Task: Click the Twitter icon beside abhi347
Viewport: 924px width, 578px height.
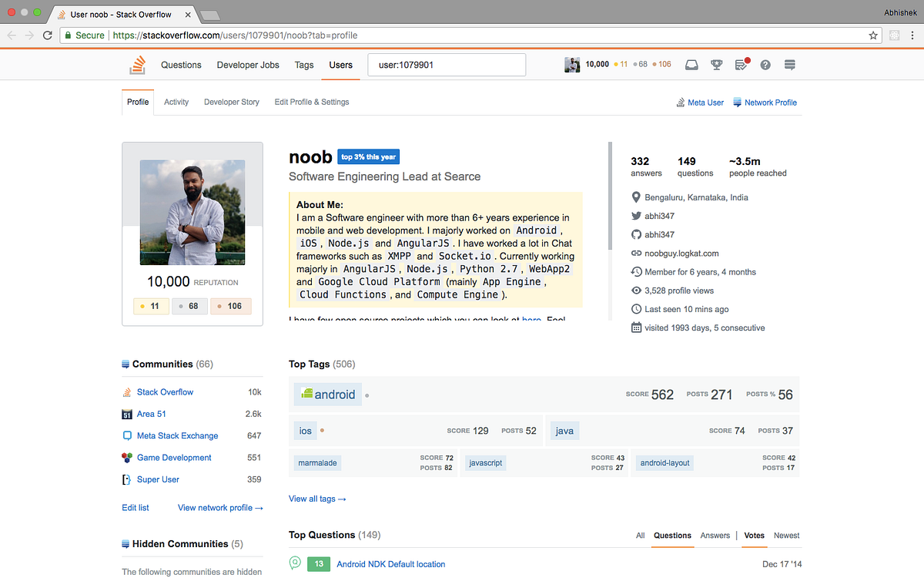Action: 634,216
